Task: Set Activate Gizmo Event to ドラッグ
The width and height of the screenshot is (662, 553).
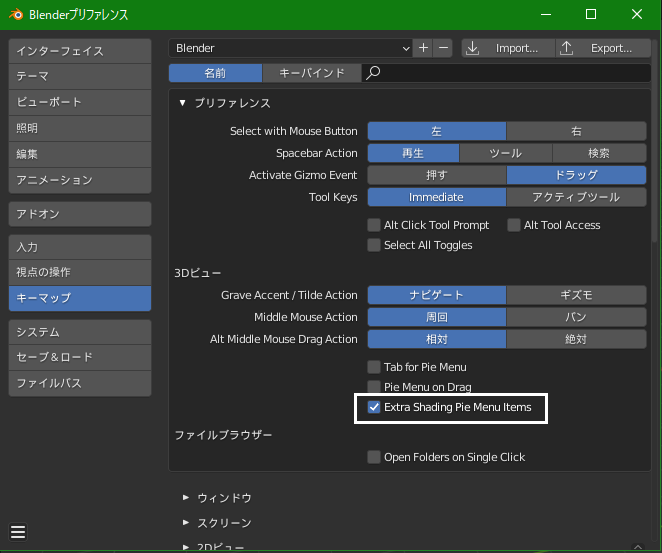Action: [576, 175]
